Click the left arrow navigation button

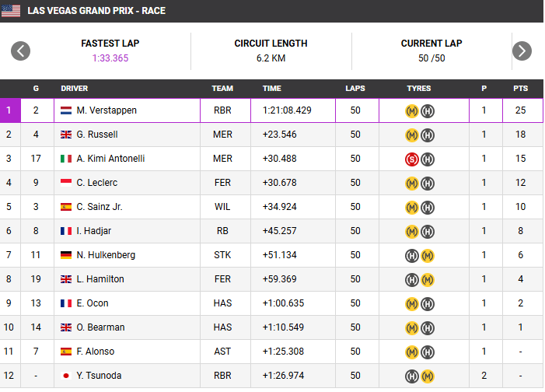click(x=20, y=51)
